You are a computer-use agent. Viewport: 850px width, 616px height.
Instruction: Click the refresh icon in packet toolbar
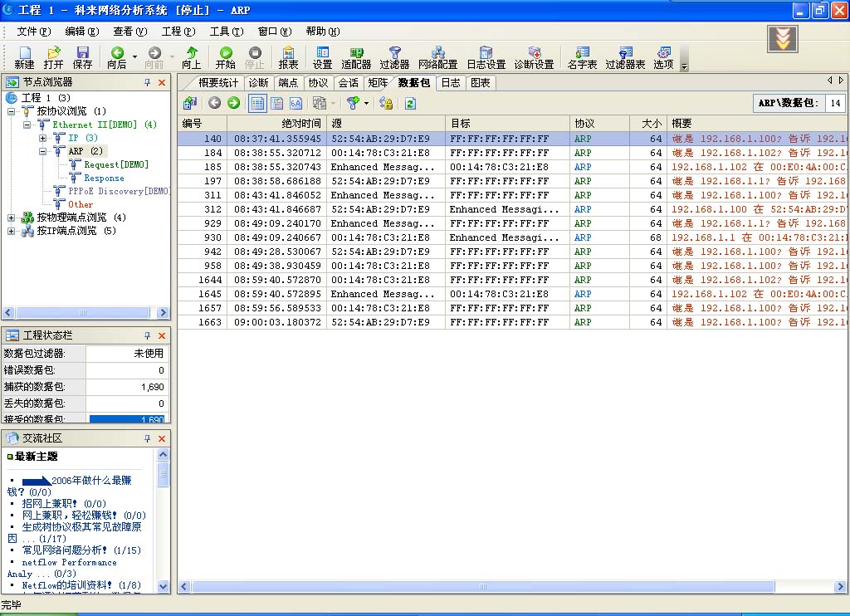click(410, 103)
